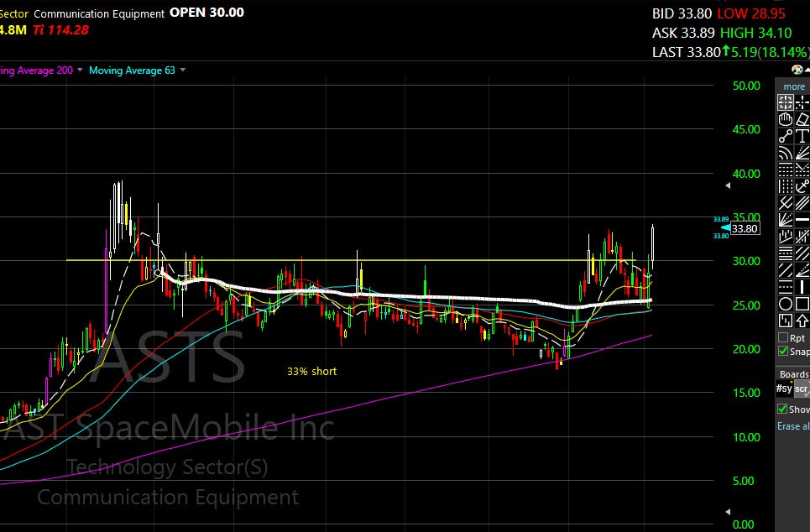
Task: Click the 50.00 price axis label
Action: pyautogui.click(x=746, y=86)
